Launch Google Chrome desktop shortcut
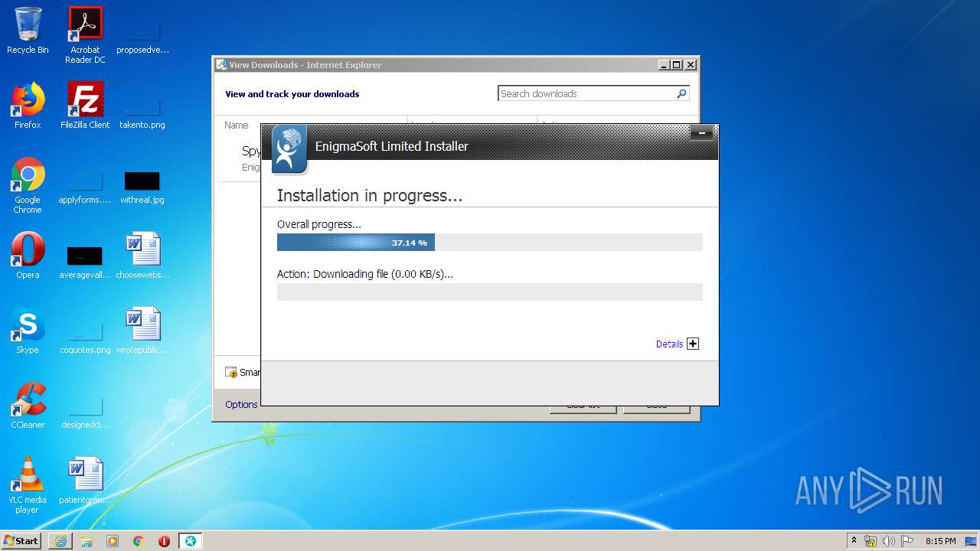 coord(28,185)
